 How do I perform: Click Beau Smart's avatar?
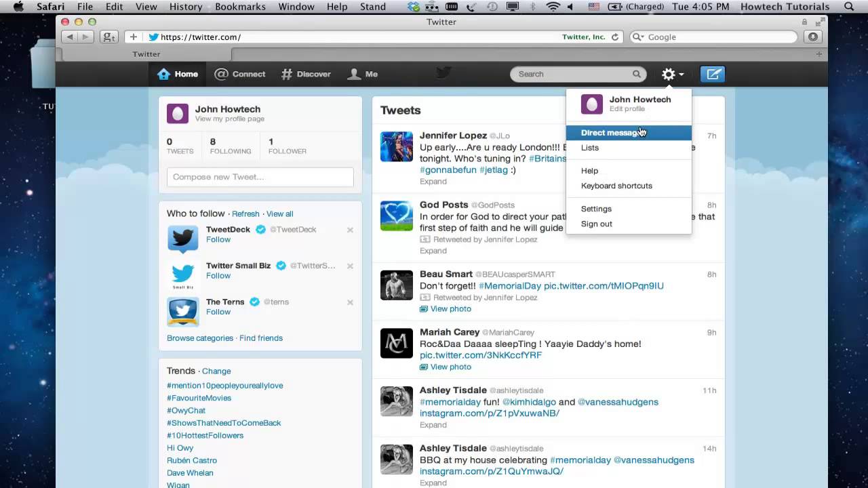[397, 285]
